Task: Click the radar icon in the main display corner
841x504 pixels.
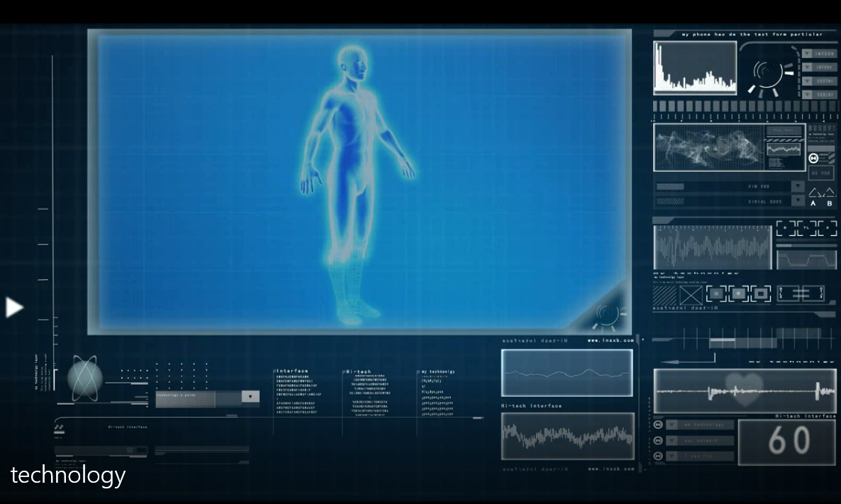Action: tap(608, 315)
